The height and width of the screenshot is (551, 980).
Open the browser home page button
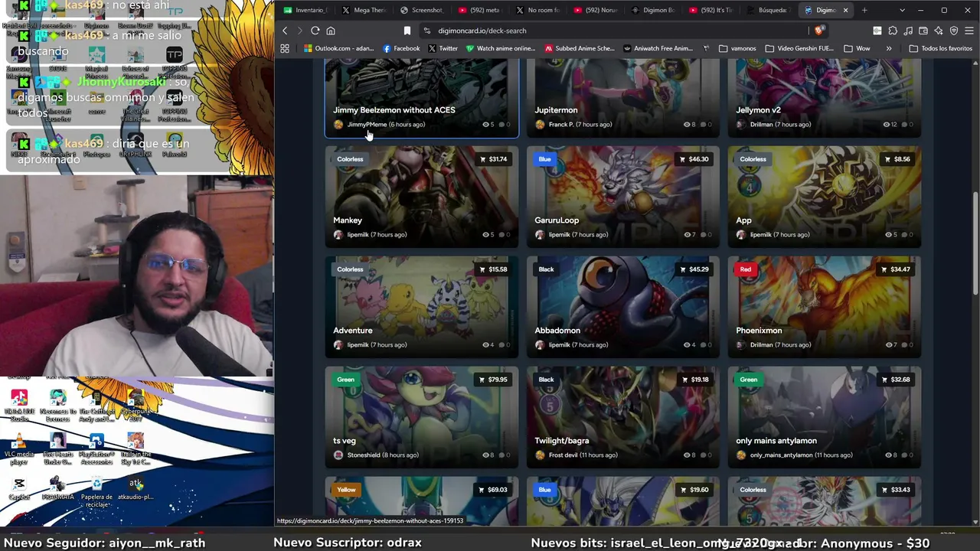pos(331,31)
